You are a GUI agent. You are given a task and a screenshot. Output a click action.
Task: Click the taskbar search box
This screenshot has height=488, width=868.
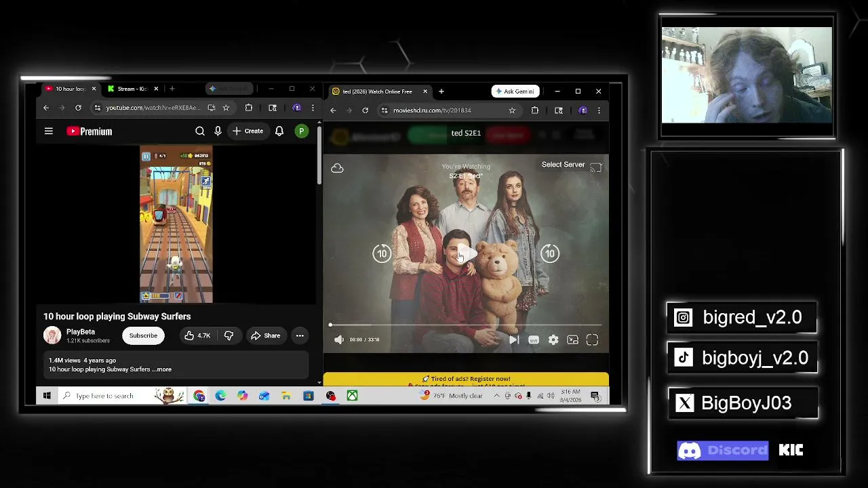pos(123,396)
